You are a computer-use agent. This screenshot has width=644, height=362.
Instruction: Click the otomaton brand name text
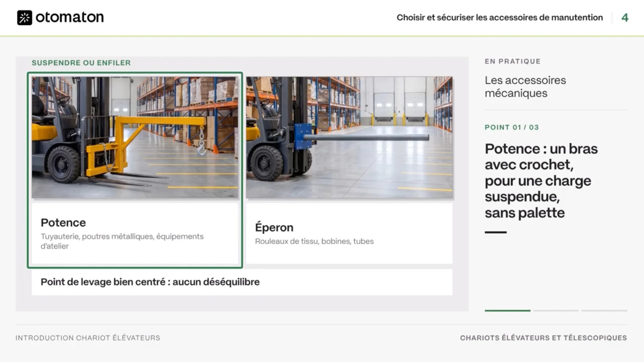tap(70, 17)
